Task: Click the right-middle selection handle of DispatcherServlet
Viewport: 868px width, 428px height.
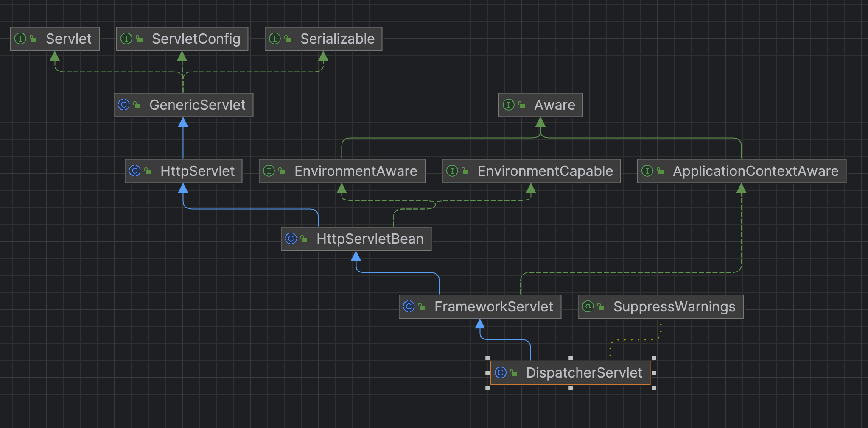Action: pyautogui.click(x=654, y=373)
